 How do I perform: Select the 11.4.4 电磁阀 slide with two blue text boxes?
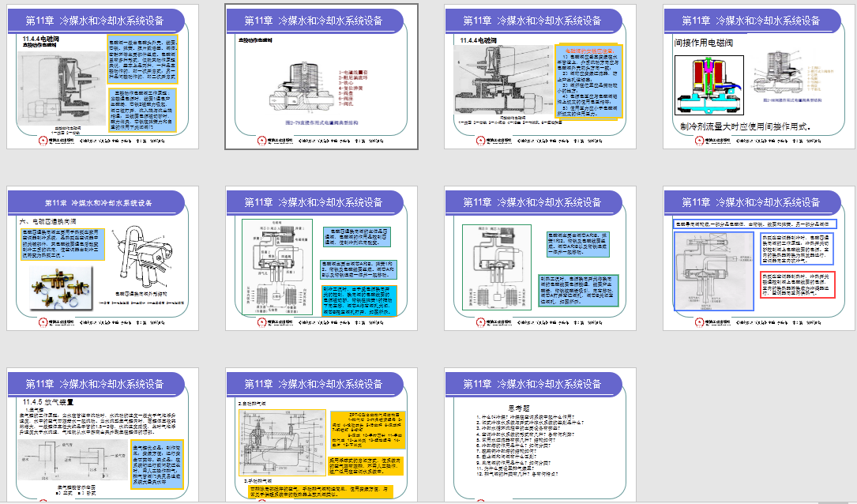pyautogui.click(x=103, y=77)
